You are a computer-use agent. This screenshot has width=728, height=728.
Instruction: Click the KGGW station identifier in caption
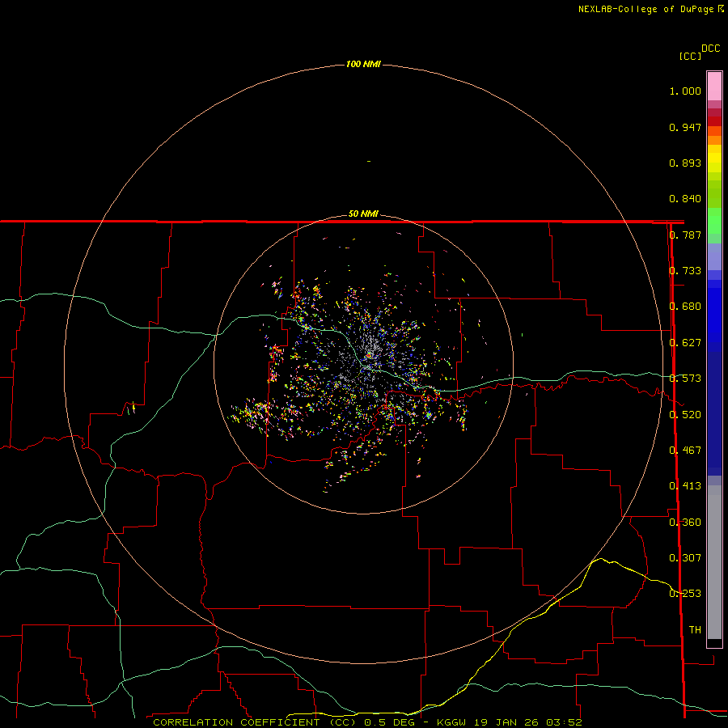pos(451,722)
